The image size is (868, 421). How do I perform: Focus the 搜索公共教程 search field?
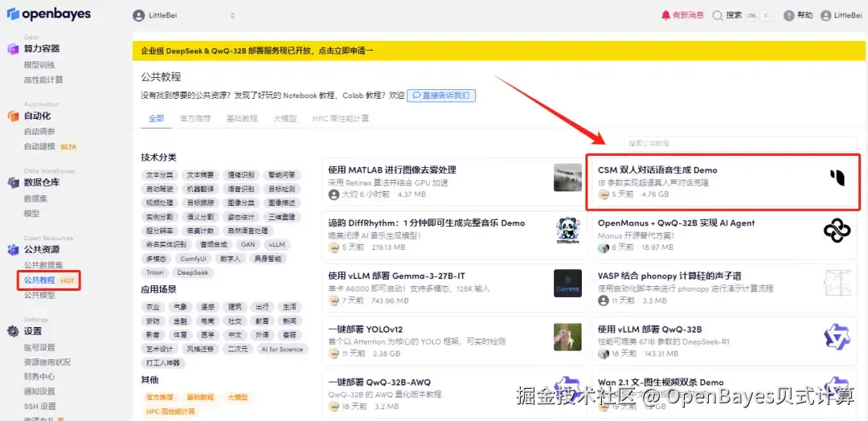coord(742,143)
